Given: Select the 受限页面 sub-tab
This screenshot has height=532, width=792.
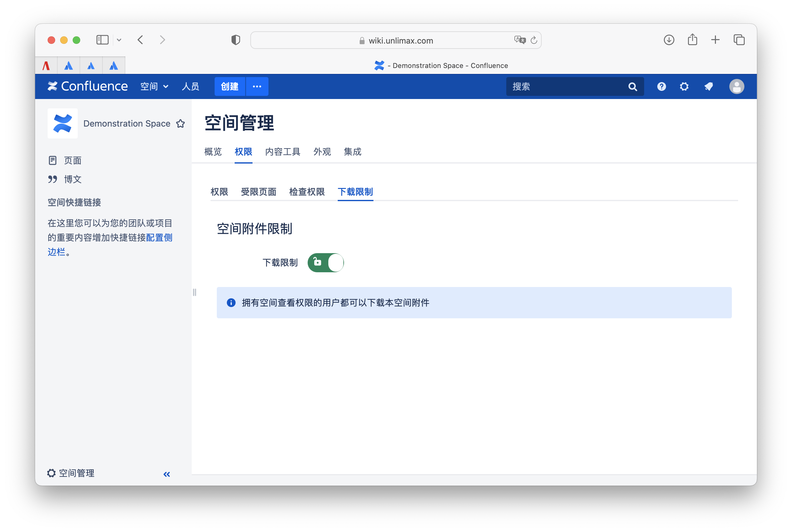Looking at the screenshot, I should [x=258, y=192].
